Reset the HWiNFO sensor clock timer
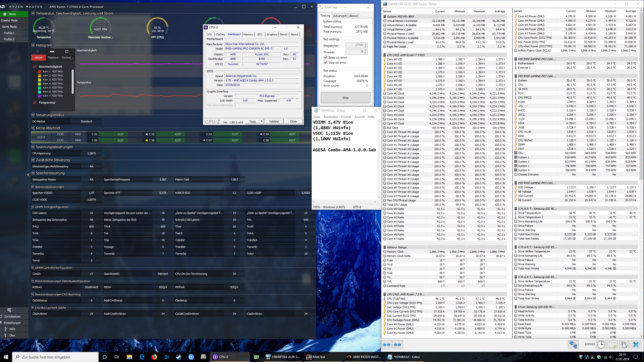The image size is (644, 362). [601, 344]
